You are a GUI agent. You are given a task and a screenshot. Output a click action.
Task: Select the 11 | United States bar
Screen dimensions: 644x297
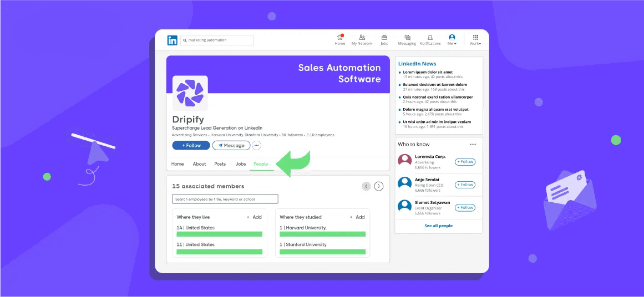(x=219, y=252)
